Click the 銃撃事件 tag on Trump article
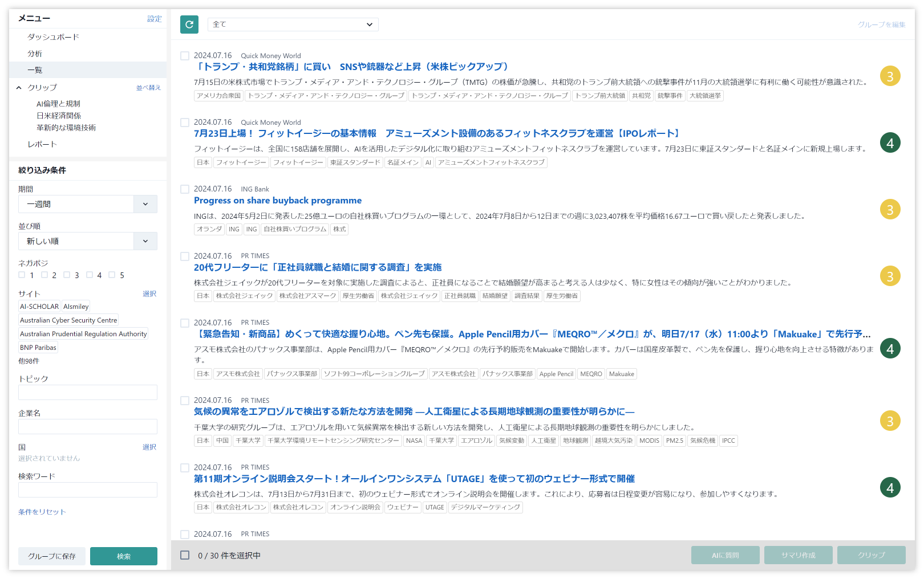924x579 pixels. coord(670,96)
